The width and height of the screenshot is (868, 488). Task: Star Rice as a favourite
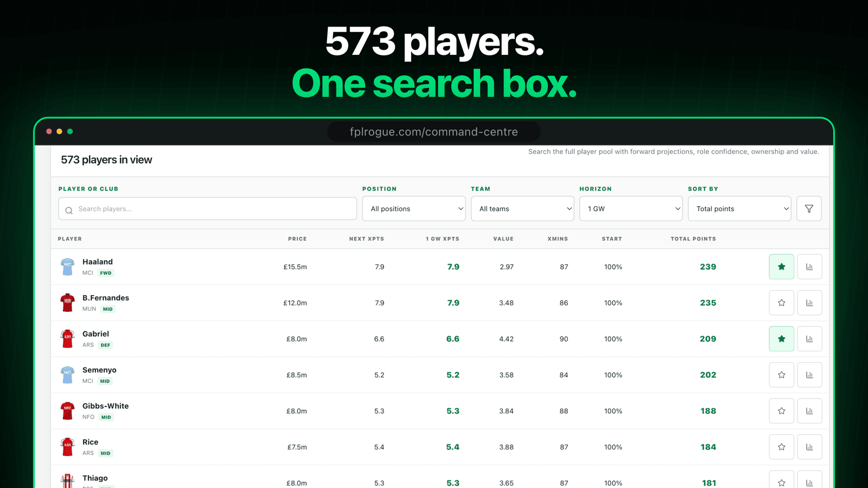(781, 447)
